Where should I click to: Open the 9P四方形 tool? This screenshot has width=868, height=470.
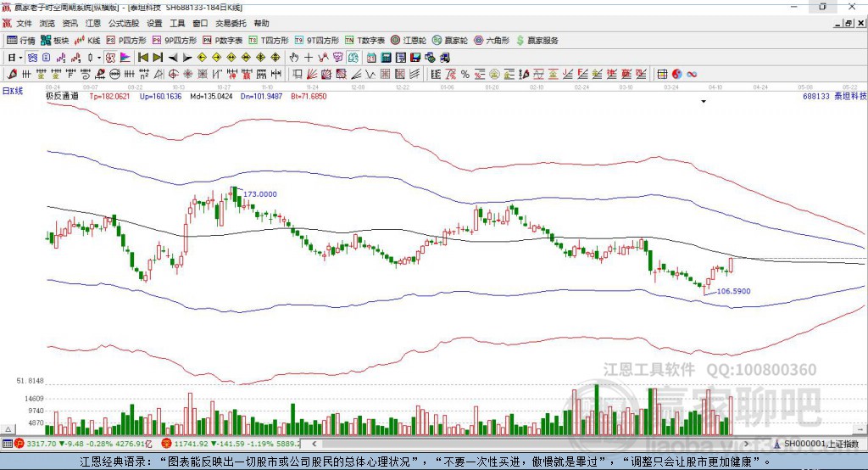175,41
